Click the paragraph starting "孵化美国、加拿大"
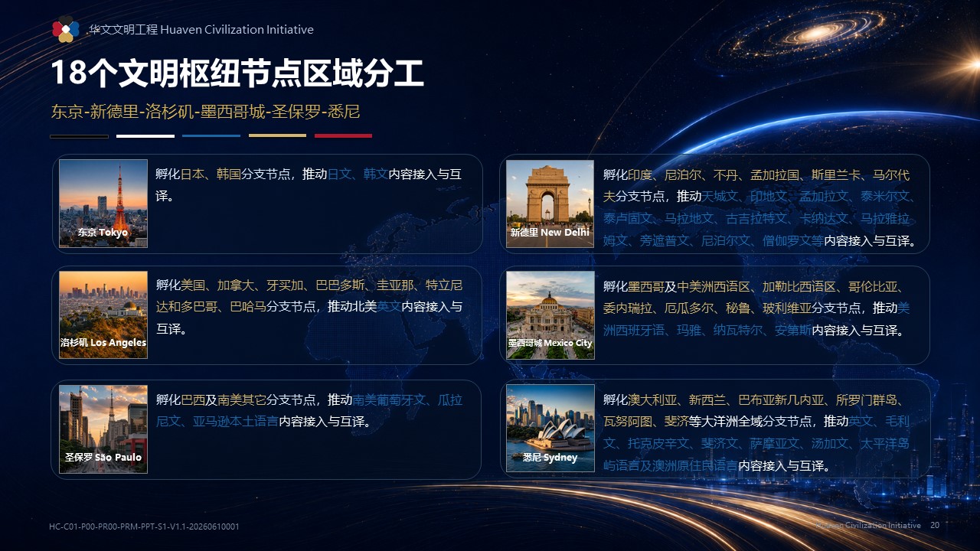Screen dimensions: 980x551 click(309, 307)
